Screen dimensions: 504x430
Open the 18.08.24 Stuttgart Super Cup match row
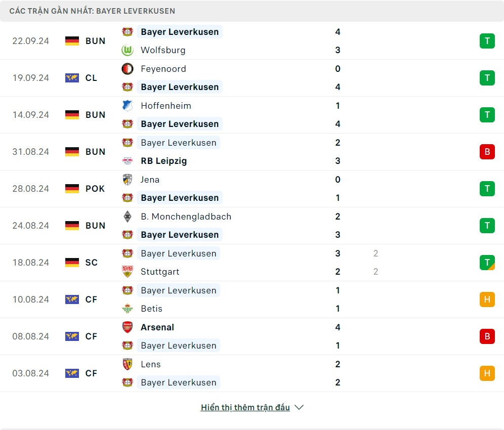[x=253, y=263]
